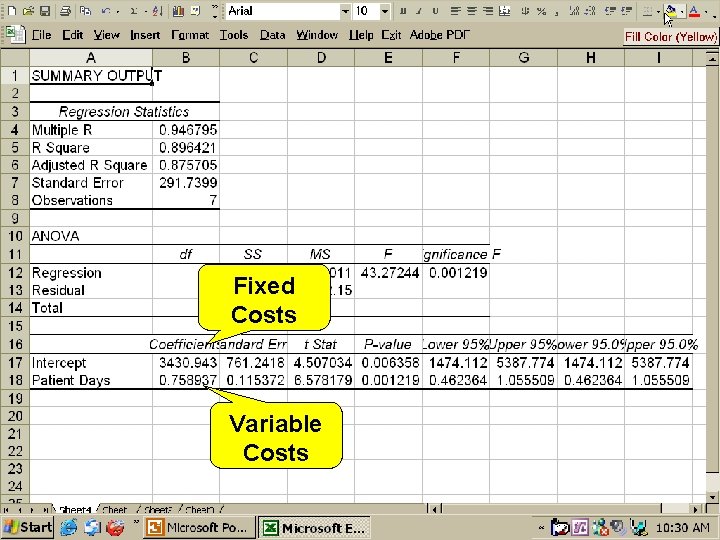The height and width of the screenshot is (540, 720).
Task: Open the Data menu
Action: click(272, 35)
